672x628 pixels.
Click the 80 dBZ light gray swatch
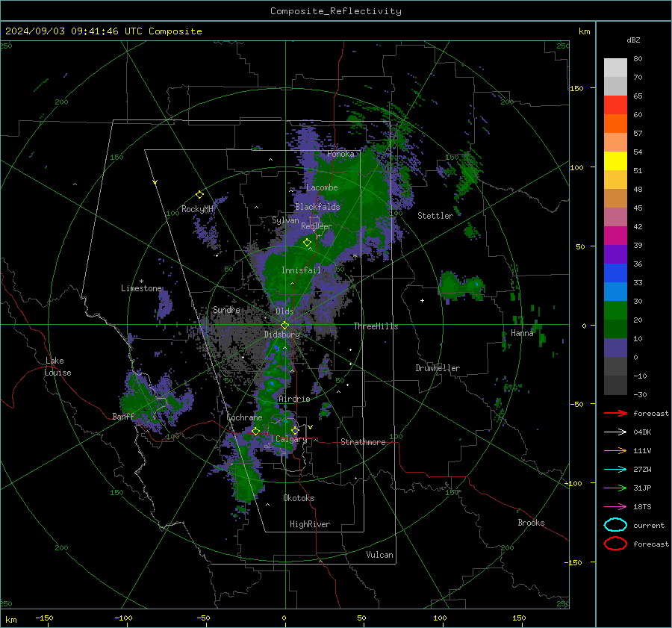[615, 67]
